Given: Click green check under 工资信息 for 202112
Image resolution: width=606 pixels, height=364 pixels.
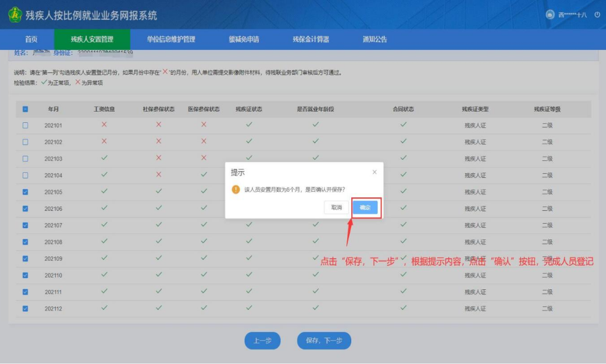Looking at the screenshot, I should pos(104,308).
